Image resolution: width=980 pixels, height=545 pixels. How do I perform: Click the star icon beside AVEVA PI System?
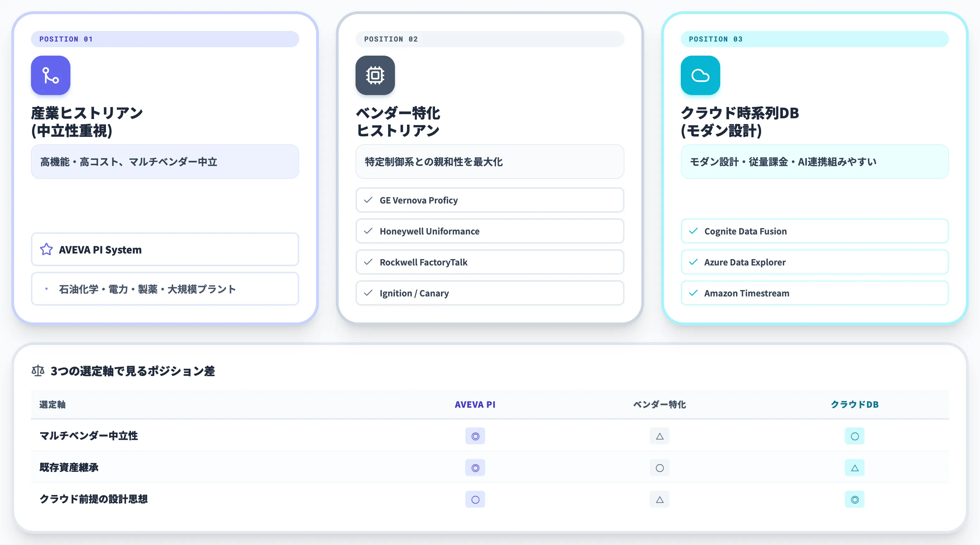[x=46, y=249]
